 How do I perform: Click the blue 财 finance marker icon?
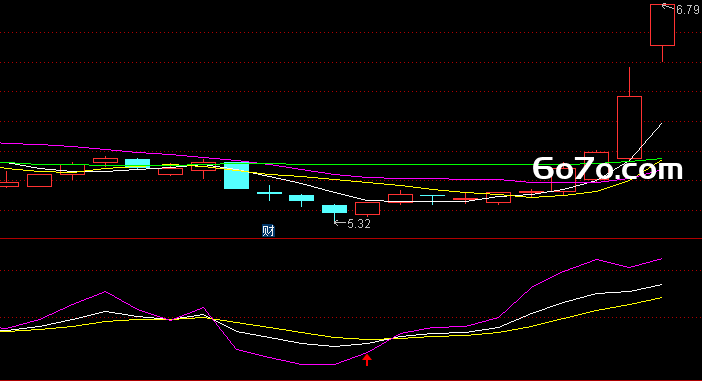[x=268, y=231]
